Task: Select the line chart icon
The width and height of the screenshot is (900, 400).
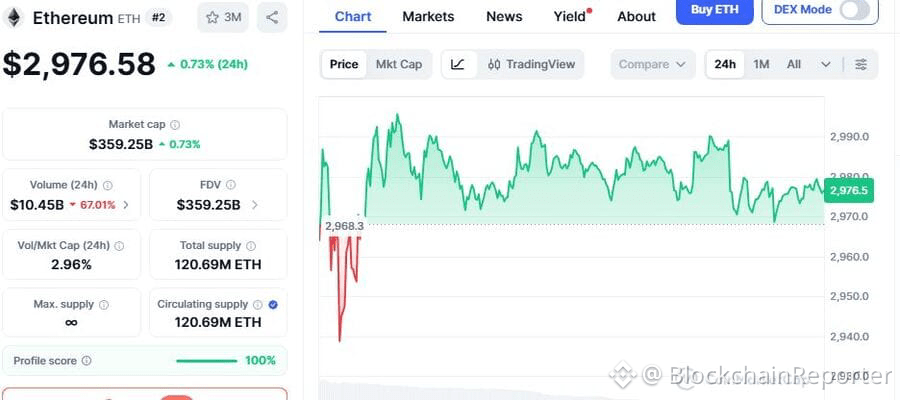Action: coord(458,64)
